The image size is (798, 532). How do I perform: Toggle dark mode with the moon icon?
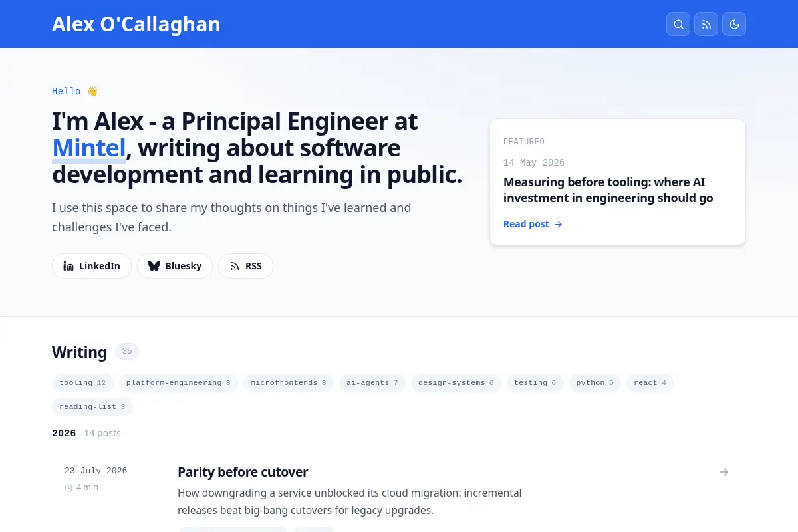pos(734,24)
